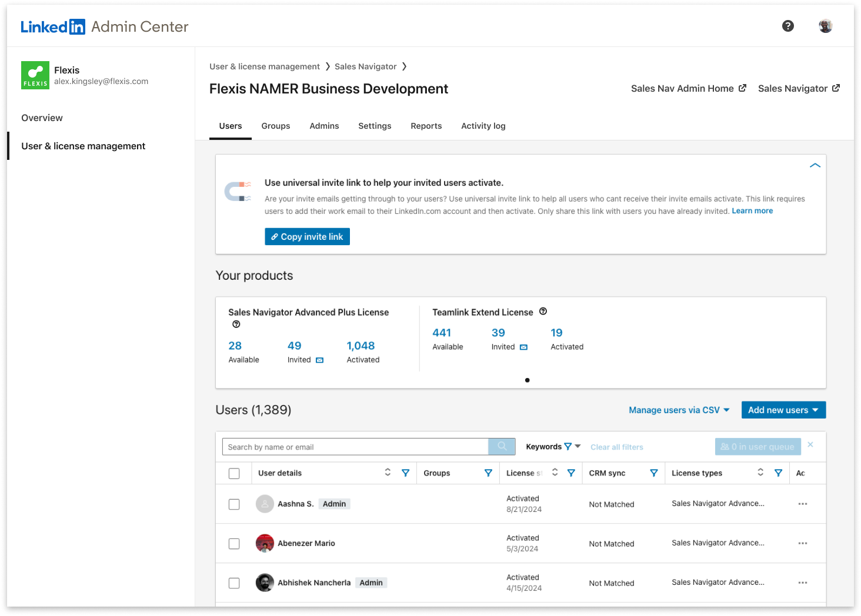Click Abenezer Mario's profile photo
Viewport: 861px width, 616px height.
coord(265,543)
